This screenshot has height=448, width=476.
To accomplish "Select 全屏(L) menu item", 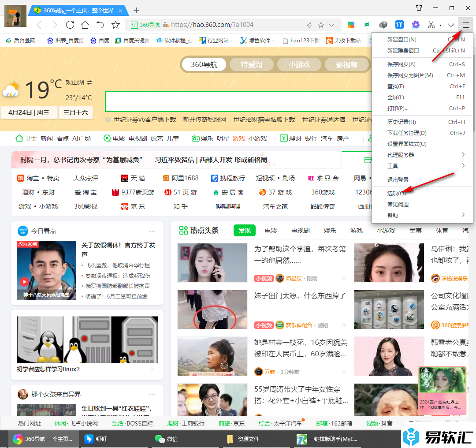I will coord(423,97).
